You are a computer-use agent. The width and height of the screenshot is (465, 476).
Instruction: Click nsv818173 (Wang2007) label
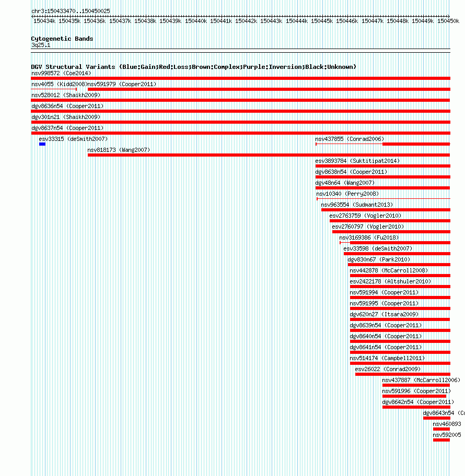point(119,150)
